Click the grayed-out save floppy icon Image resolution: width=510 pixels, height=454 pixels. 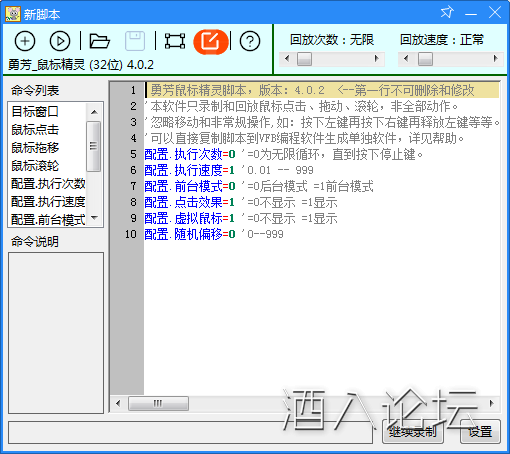[x=135, y=41]
